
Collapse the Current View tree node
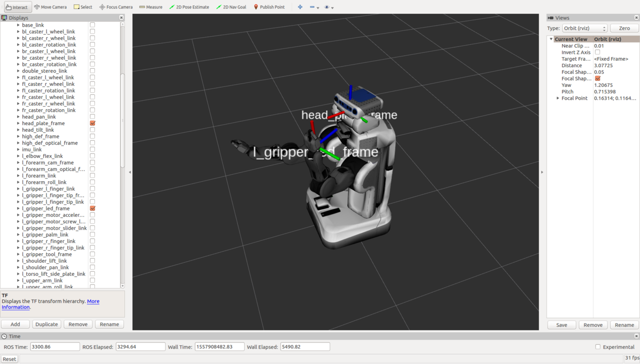[x=551, y=39]
